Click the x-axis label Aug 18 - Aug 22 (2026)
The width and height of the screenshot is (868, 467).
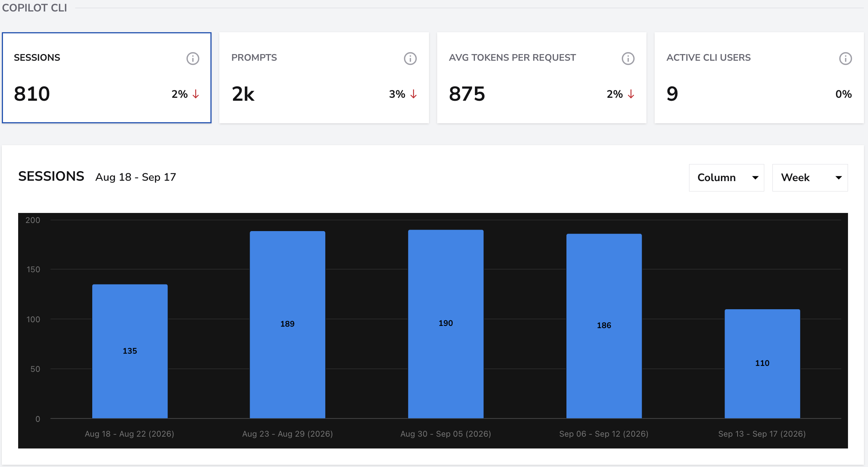point(129,434)
